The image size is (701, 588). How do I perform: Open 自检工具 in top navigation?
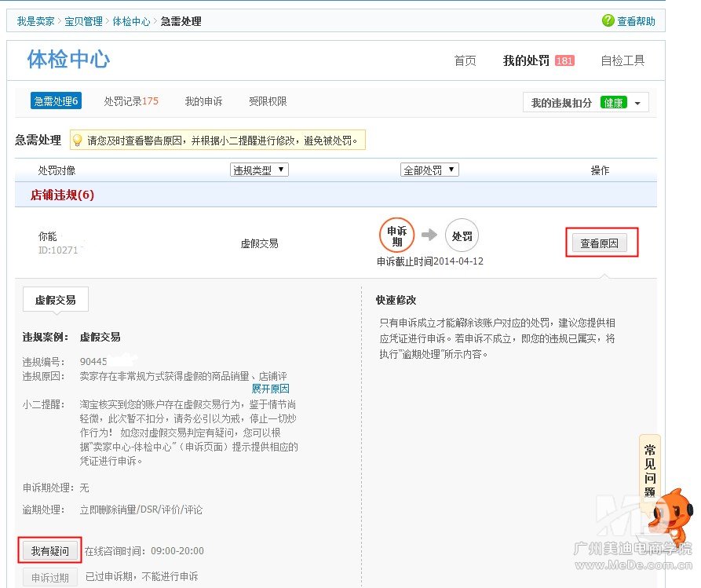623,60
